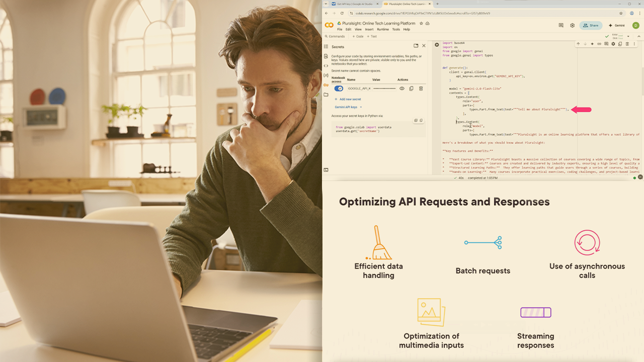Open the RAM and Disk resources dropdown arrow
This screenshot has width=644, height=362.
[628, 36]
